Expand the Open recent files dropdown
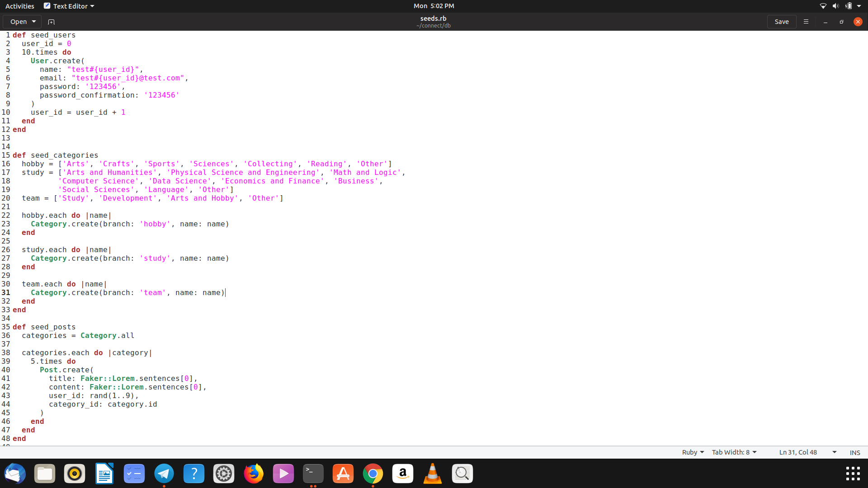This screenshot has width=868, height=488. pyautogui.click(x=34, y=22)
